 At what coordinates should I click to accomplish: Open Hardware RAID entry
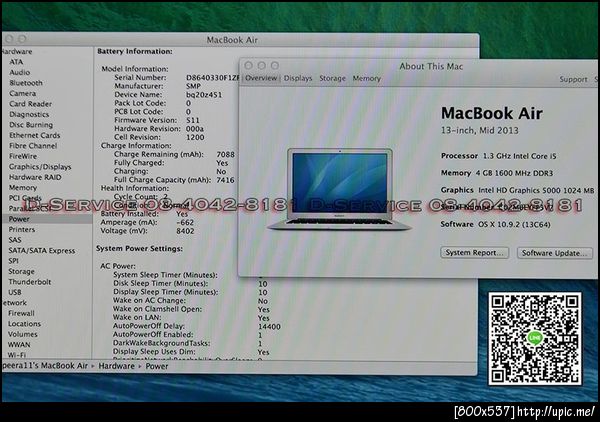[x=35, y=177]
